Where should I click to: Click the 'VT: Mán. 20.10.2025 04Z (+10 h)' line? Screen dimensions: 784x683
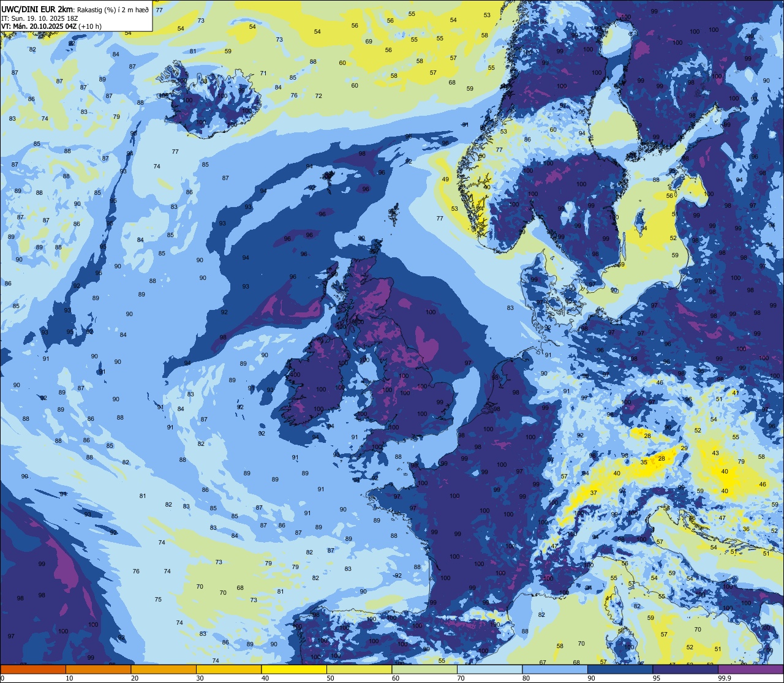pos(51,26)
